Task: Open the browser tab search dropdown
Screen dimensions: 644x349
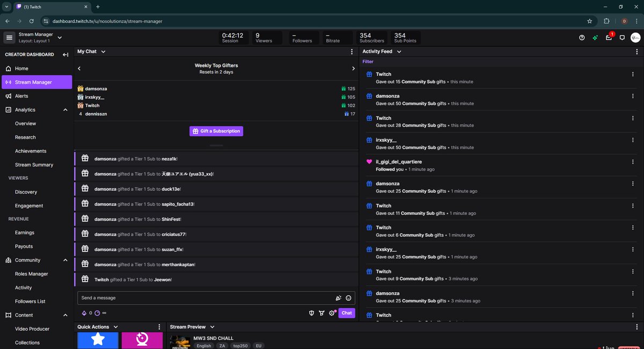Action: [x=7, y=7]
